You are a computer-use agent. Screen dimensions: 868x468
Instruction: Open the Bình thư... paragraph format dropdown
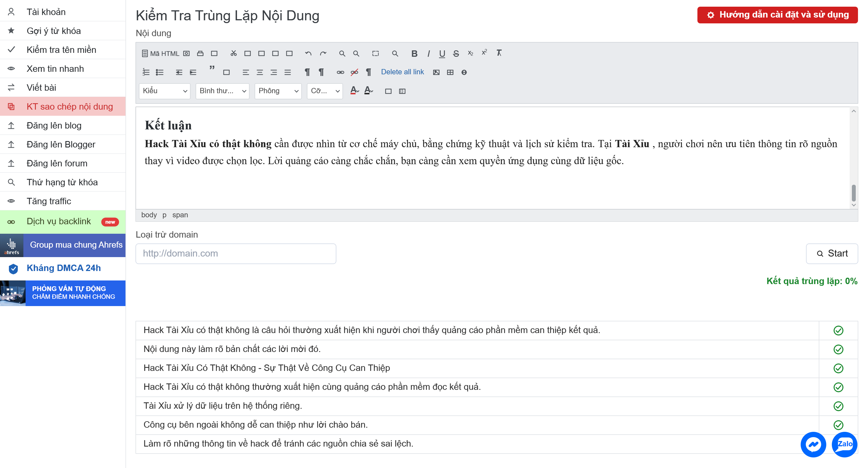pyautogui.click(x=222, y=91)
